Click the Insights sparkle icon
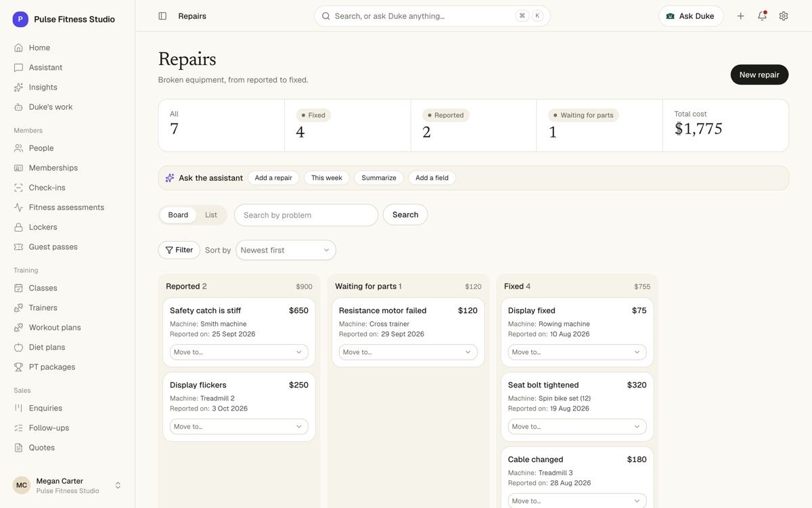This screenshot has height=508, width=812. (x=18, y=87)
